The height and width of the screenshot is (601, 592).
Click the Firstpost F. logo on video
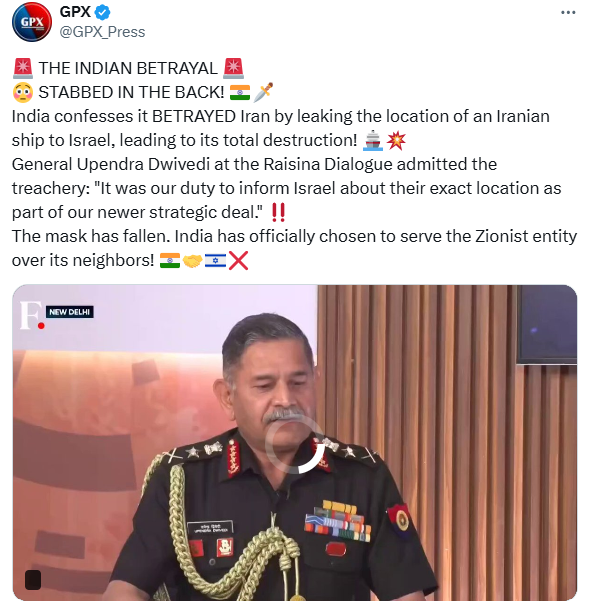pos(32,315)
